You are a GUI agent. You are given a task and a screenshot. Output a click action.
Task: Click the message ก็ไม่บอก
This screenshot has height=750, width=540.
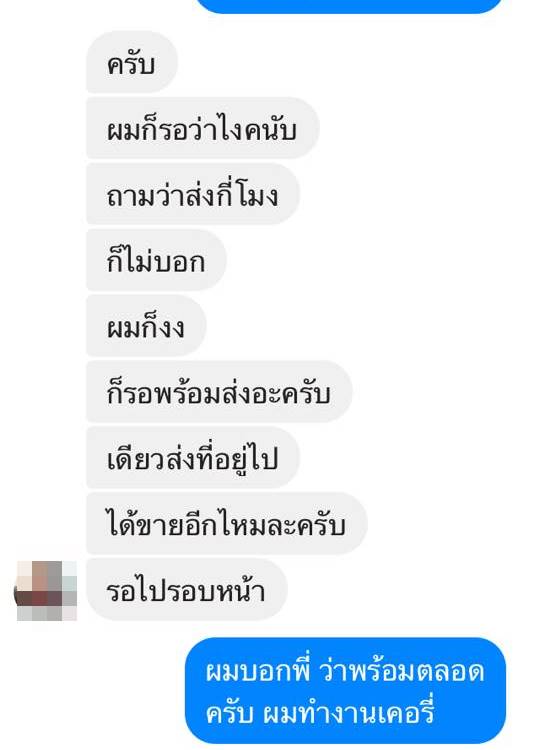156,260
